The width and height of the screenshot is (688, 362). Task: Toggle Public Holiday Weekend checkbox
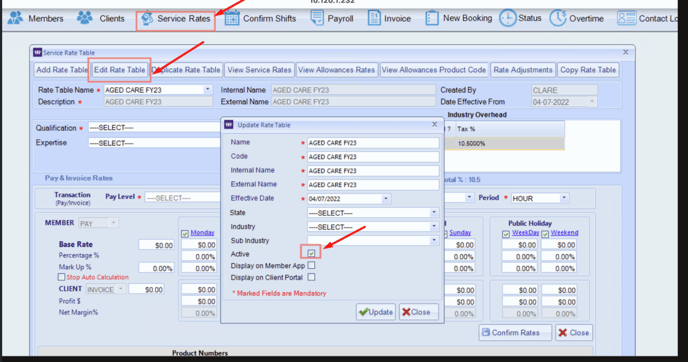click(545, 233)
